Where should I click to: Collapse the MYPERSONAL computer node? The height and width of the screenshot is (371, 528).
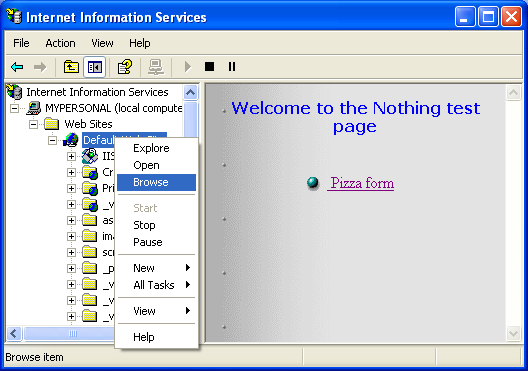14,108
